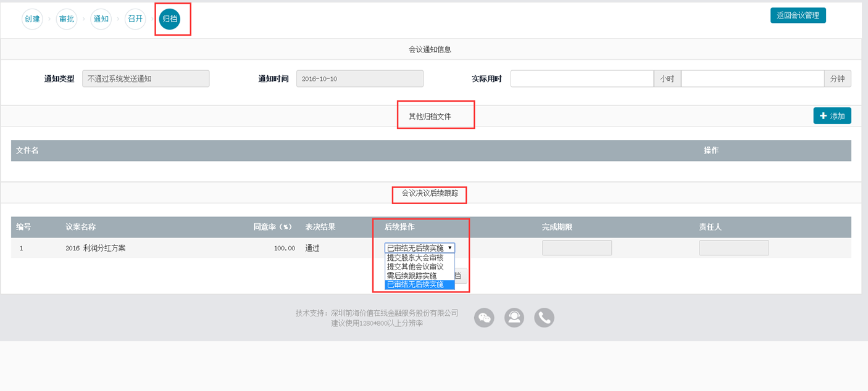Choose highlighted 已审结无后续实施 option
The image size is (868, 391).
pyautogui.click(x=420, y=284)
